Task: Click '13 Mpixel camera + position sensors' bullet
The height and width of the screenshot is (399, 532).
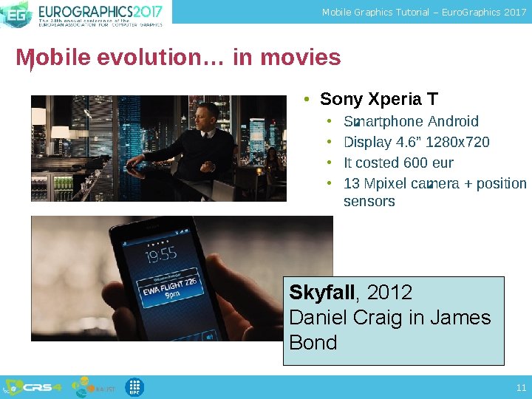Action: (435, 192)
